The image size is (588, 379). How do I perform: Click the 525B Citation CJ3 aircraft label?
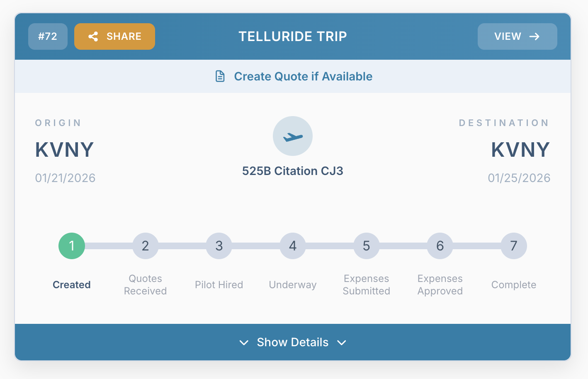click(293, 171)
